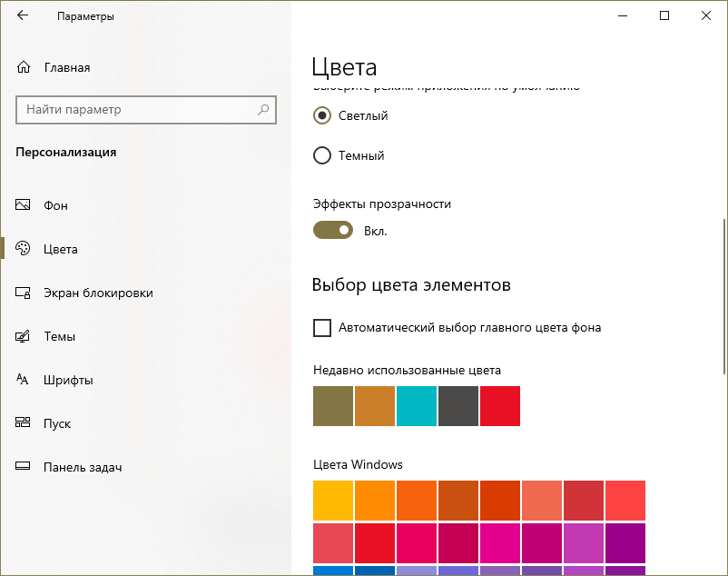Click the vertical scrollbar thumb
Screen dimensions: 728x576
point(723,295)
